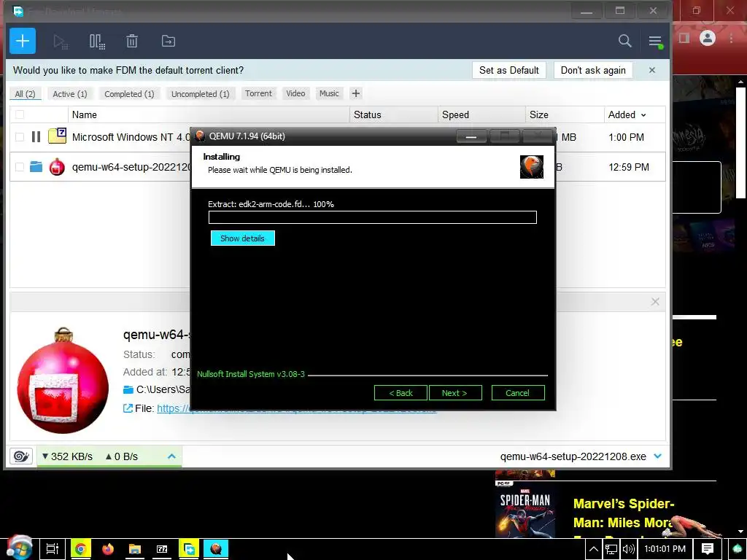Click the file URL link in details panel
Screen dimensions: 747x560
[x=296, y=408]
